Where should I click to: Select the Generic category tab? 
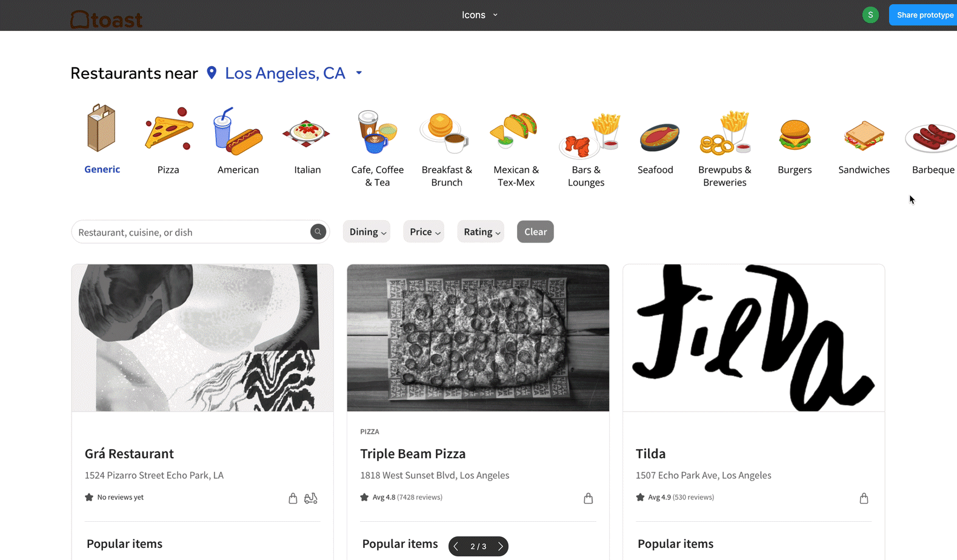point(102,139)
